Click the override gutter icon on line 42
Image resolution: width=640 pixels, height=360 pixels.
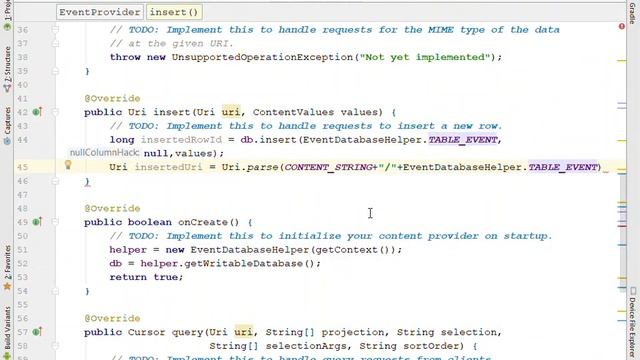click(37, 112)
